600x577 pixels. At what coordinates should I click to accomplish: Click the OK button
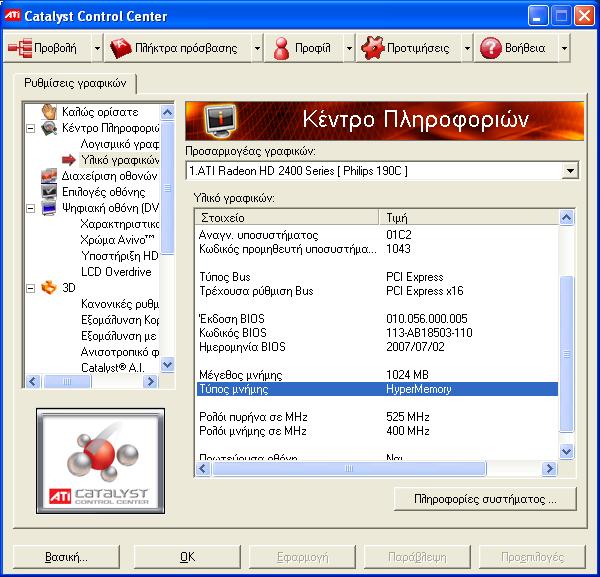(x=187, y=557)
